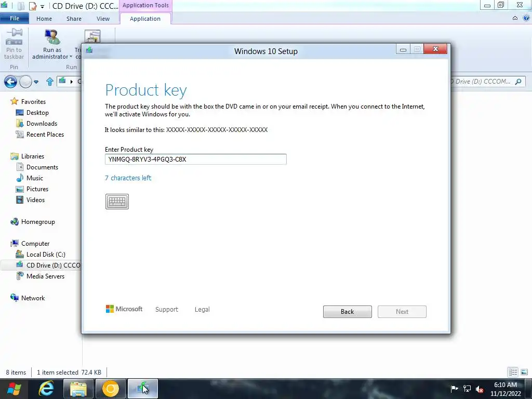Screen dimensions: 532x399
Task: Click the Next button in Setup
Action: coord(402,312)
